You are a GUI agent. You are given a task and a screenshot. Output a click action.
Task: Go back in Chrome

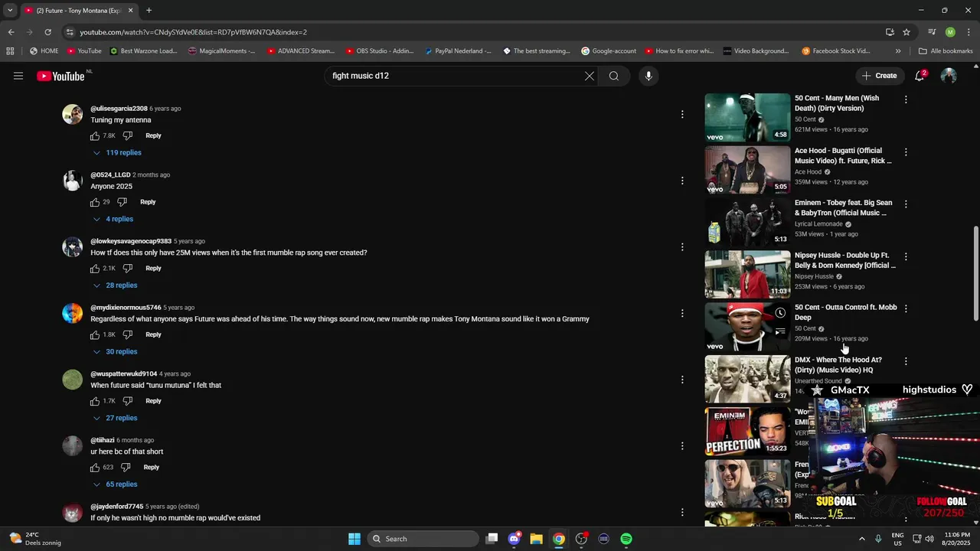click(11, 32)
